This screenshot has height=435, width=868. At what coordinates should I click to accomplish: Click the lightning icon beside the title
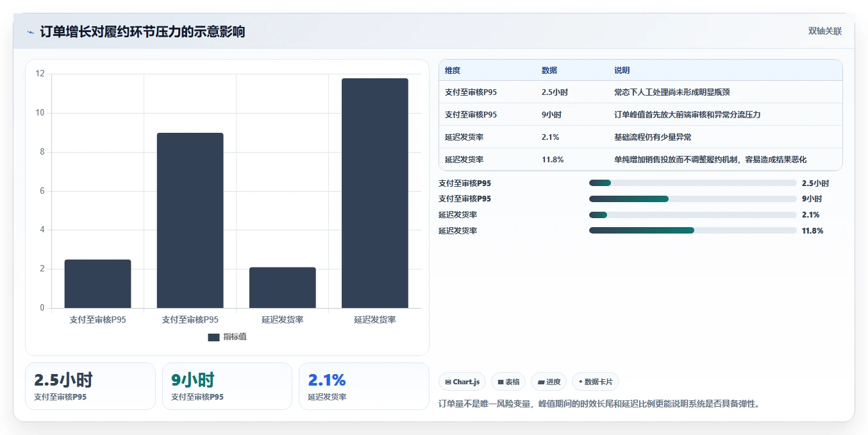coord(30,32)
